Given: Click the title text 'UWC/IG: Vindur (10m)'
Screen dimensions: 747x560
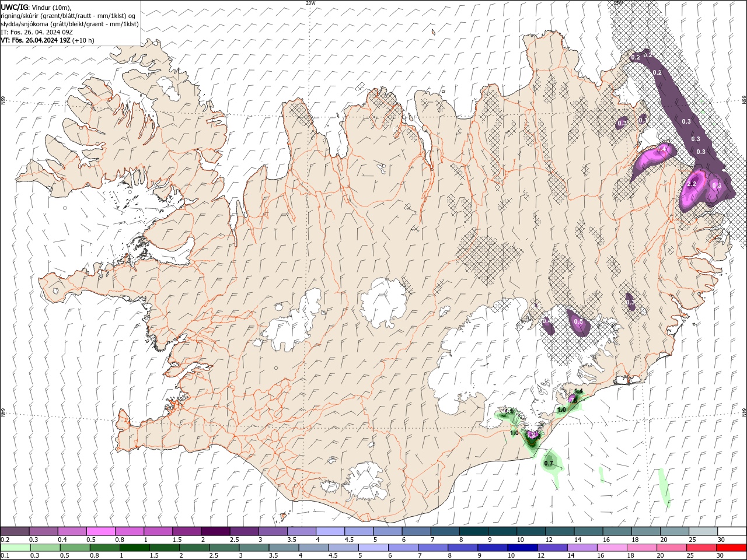Looking at the screenshot, I should pyautogui.click(x=36, y=7).
